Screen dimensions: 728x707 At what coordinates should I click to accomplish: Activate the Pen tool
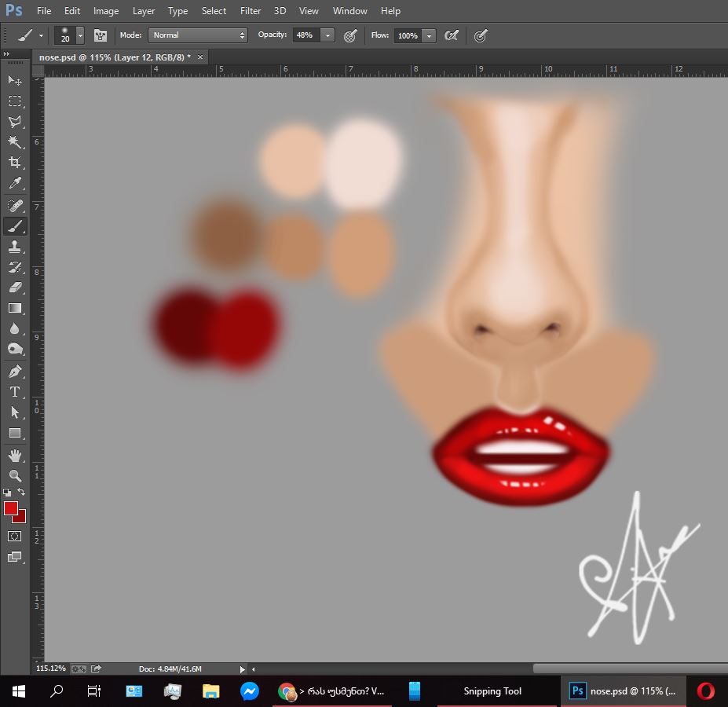[x=15, y=371]
